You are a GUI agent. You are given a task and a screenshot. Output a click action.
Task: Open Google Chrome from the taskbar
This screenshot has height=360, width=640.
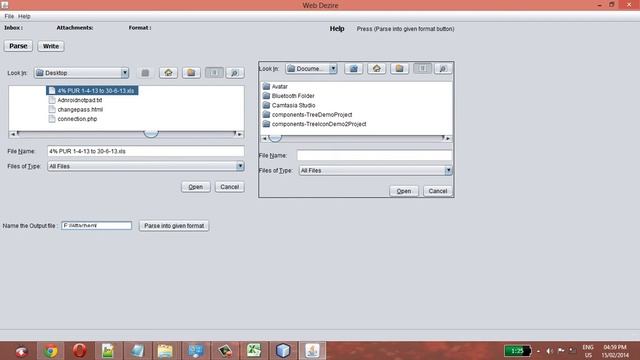[x=51, y=351]
